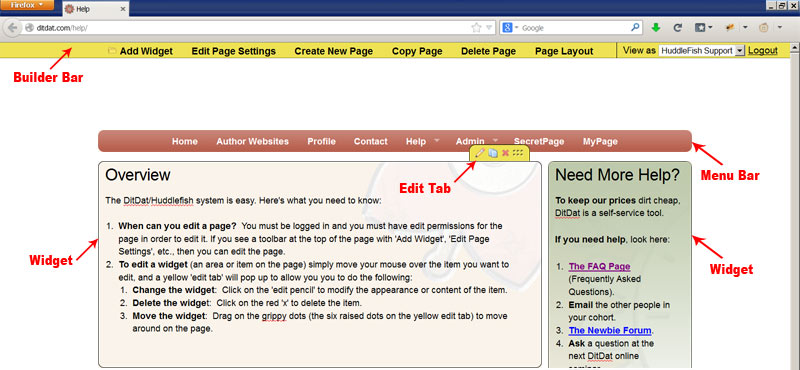Select Copy Page in the builder bar
800x370 pixels.
(417, 51)
